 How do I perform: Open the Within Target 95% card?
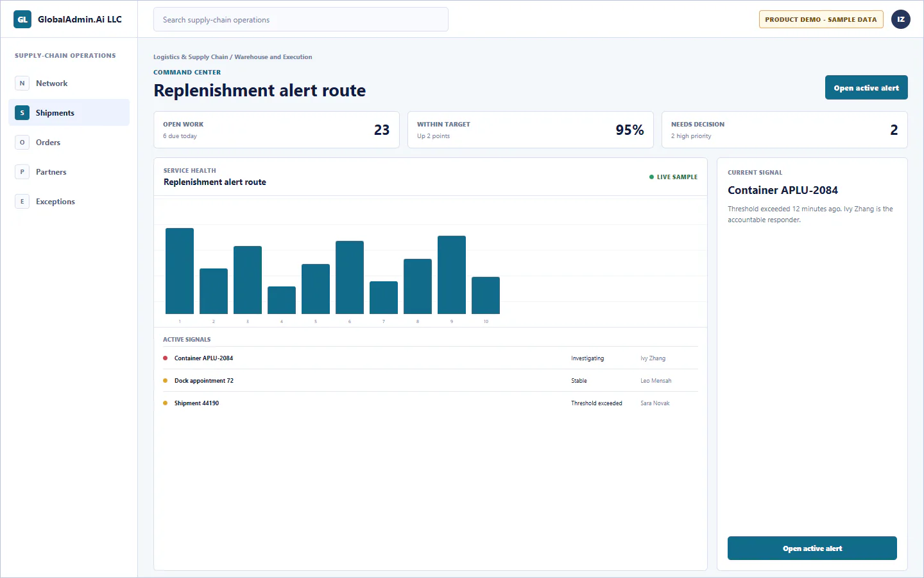pos(531,130)
